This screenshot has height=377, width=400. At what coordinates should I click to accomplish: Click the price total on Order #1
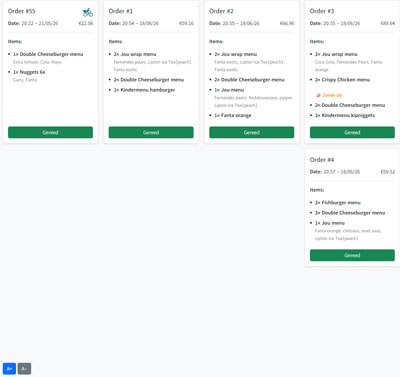[186, 23]
